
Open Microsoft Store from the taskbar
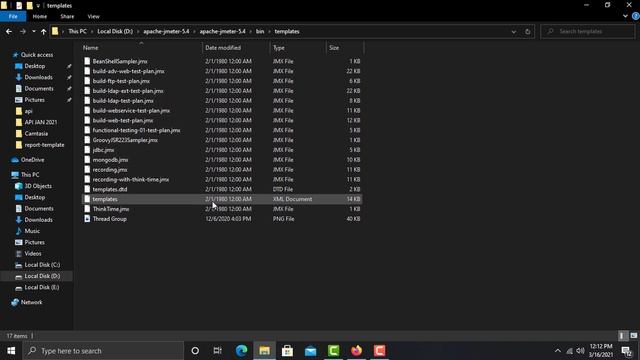coord(287,351)
